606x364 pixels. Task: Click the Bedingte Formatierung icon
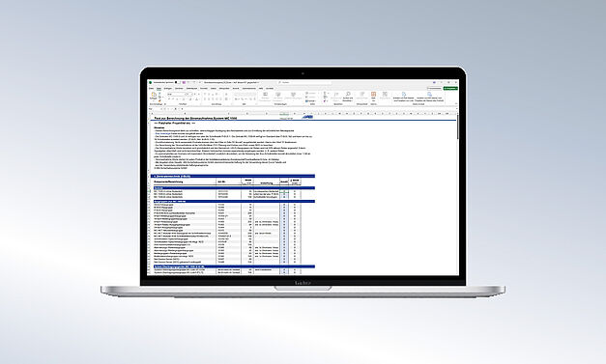(x=266, y=95)
